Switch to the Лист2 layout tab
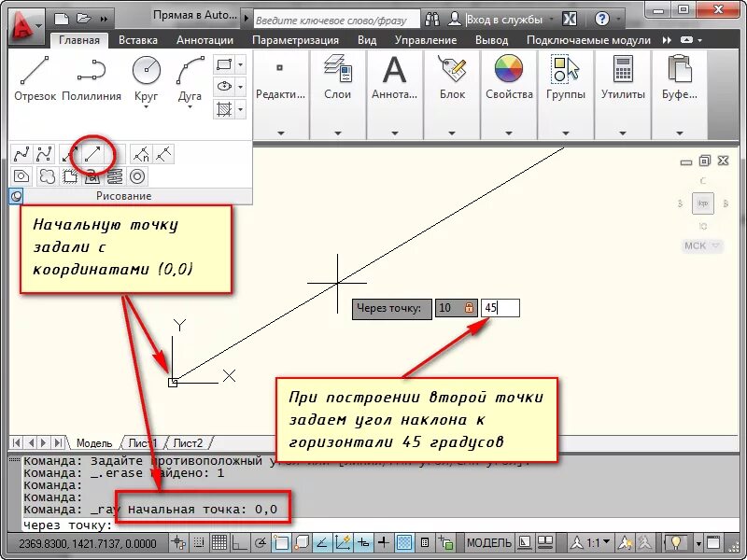Viewport: 747px width, 560px height. click(x=188, y=442)
